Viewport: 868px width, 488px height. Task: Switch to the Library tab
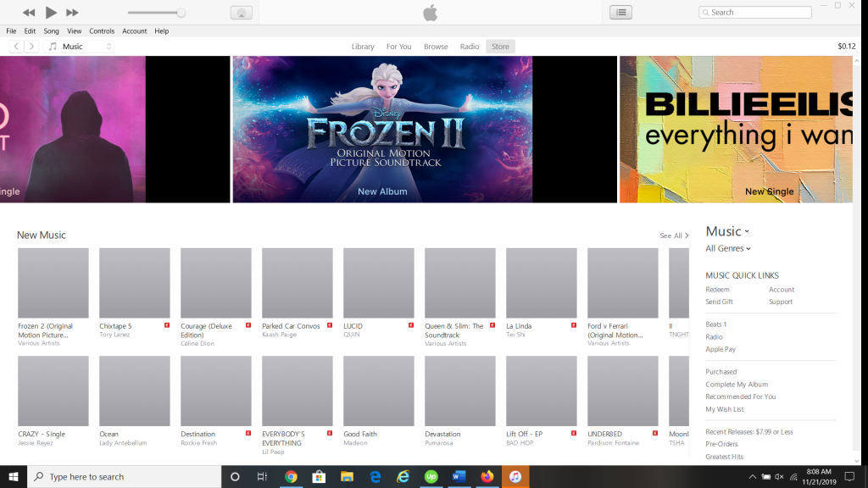(x=363, y=47)
